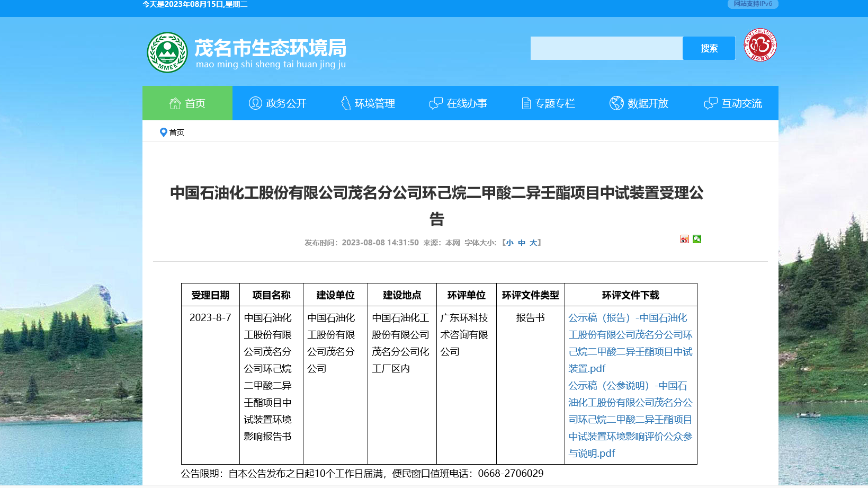868x488 pixels.
Task: Click the blue location pin icon
Action: [x=163, y=132]
